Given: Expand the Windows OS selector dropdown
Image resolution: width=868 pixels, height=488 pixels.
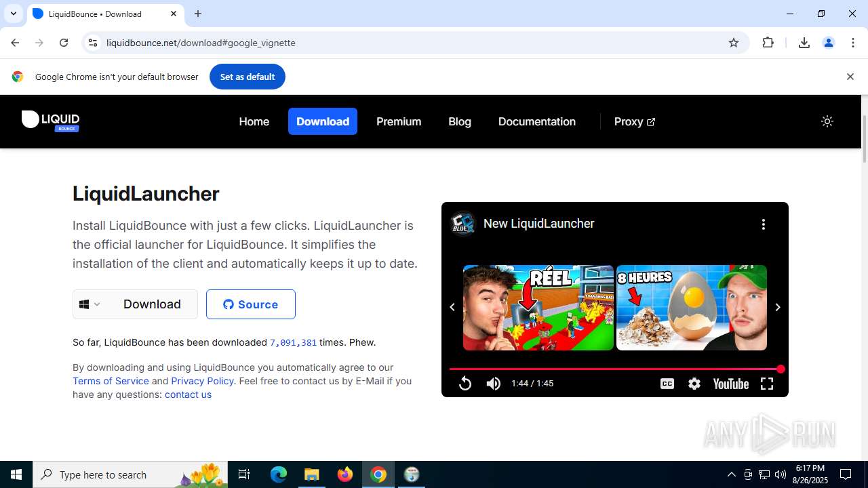Looking at the screenshot, I should coord(90,304).
